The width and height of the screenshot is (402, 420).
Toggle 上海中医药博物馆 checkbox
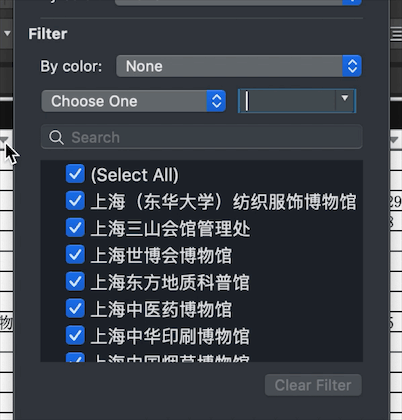tap(75, 308)
